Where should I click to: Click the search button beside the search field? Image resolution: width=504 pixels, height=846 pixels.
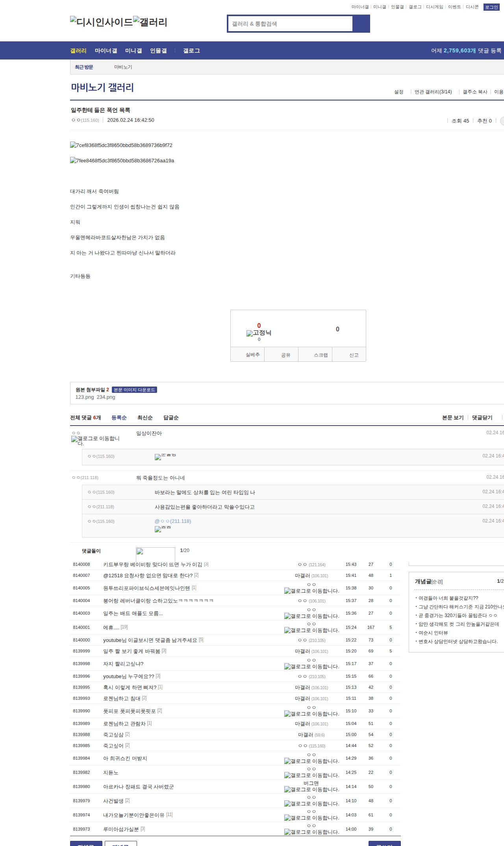[x=361, y=24]
